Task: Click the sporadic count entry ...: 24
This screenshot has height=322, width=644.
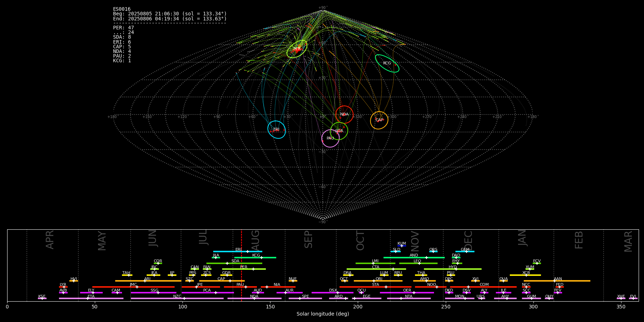Action: (123, 33)
